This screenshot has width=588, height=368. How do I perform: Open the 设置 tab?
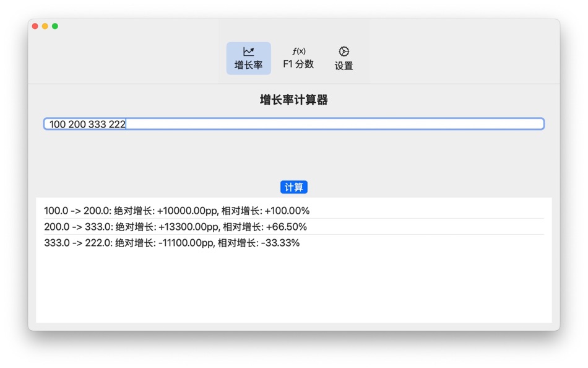click(343, 57)
